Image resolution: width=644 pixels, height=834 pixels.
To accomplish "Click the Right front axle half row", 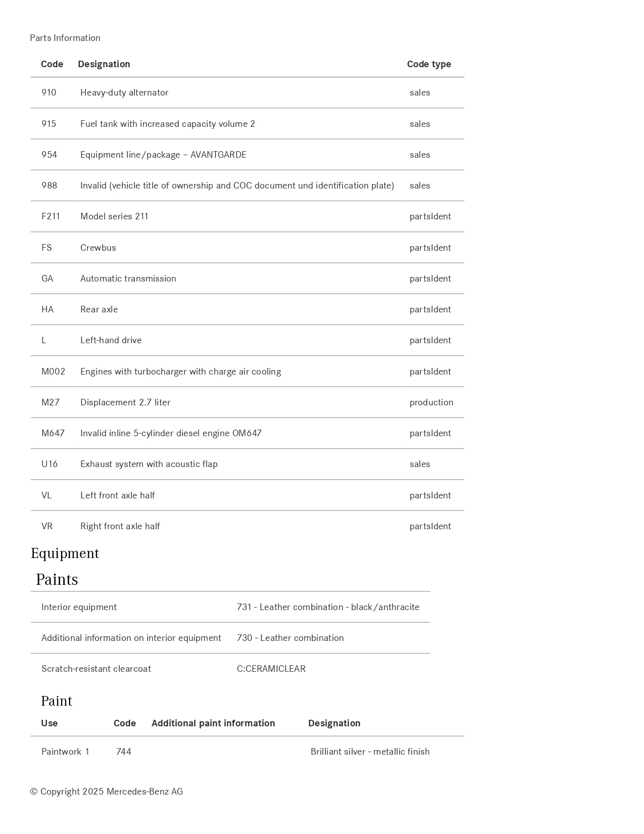I will pos(120,526).
